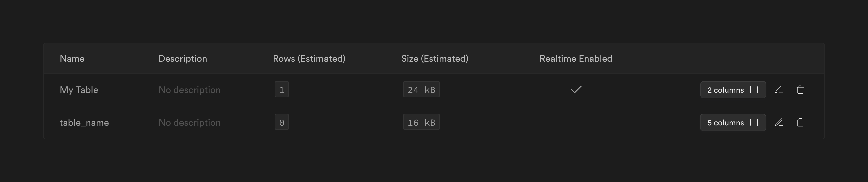Viewport: 868px width, 182px height.
Task: Click the edit pencil icon for My Table
Action: point(779,90)
